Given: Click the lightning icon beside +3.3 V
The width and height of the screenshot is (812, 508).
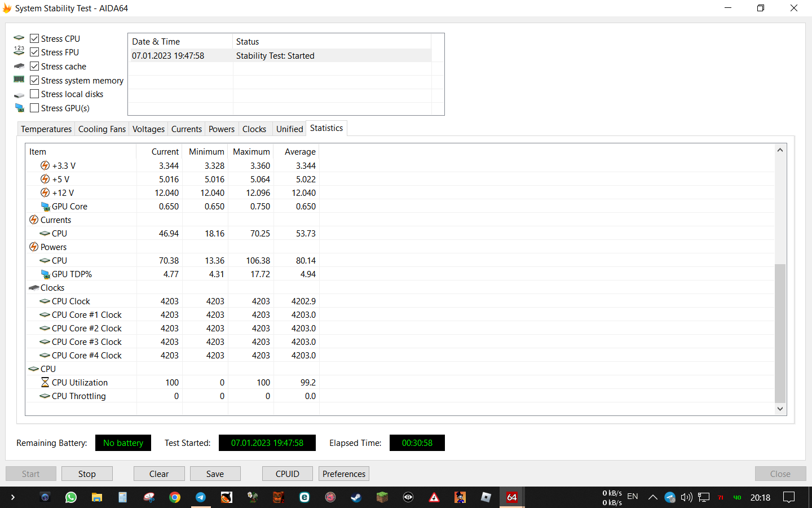Looking at the screenshot, I should pos(45,165).
